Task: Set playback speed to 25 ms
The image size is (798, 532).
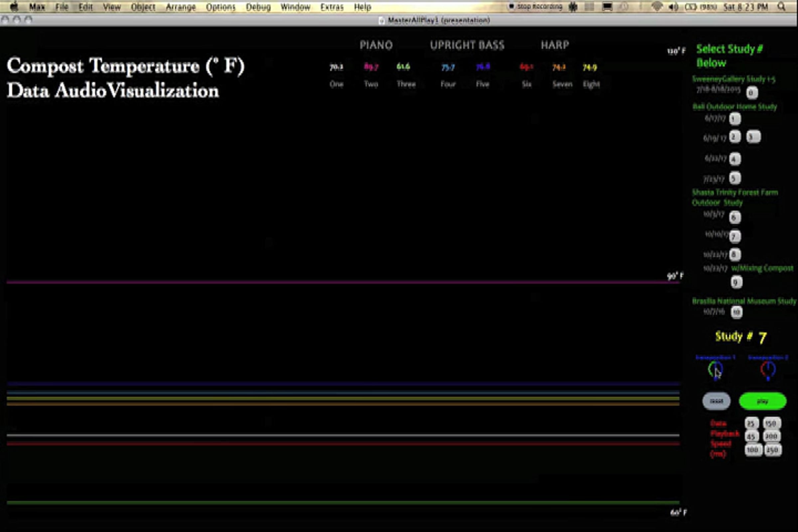Action: 751,423
